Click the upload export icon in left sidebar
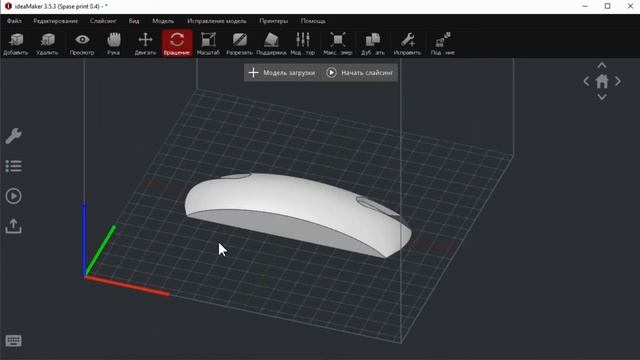The image size is (640, 360). 13,226
